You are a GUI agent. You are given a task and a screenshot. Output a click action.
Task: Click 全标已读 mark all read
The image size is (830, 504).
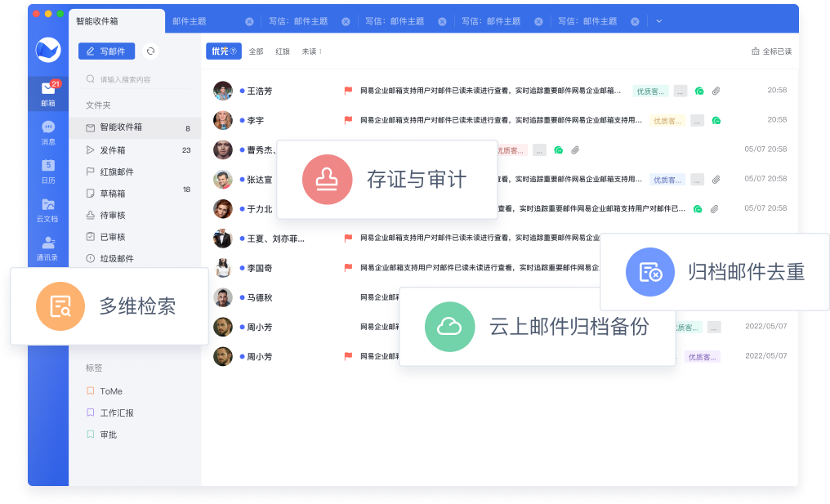[771, 51]
